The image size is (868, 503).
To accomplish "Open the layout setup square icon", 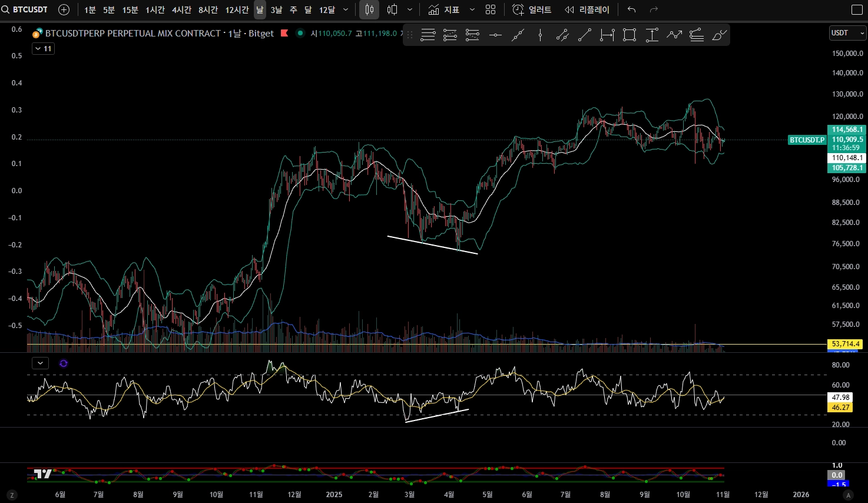I will pyautogui.click(x=857, y=9).
